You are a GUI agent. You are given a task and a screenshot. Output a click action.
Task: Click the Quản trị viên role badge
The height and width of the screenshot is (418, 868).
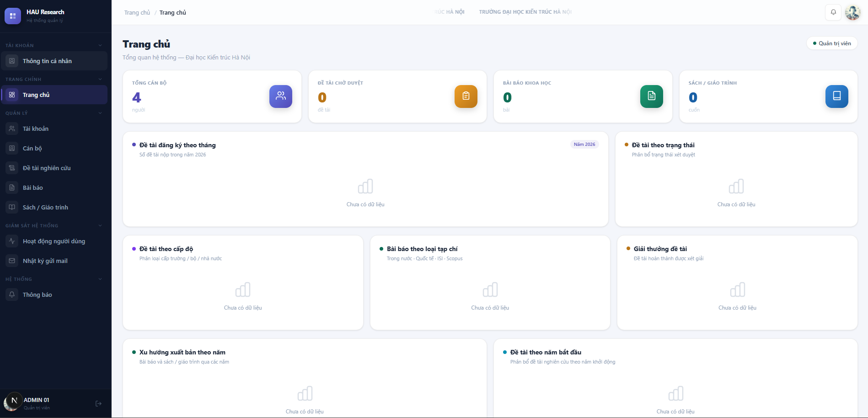coord(832,43)
